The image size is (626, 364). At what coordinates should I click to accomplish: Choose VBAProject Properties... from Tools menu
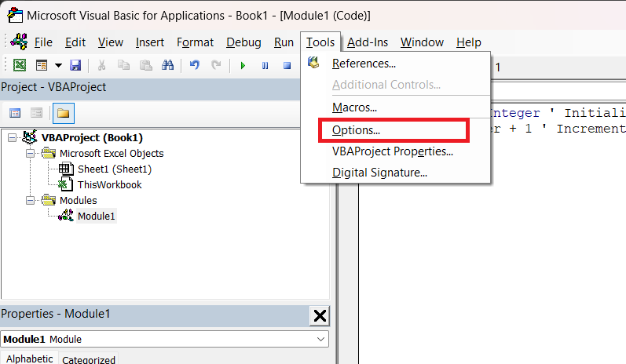point(395,151)
